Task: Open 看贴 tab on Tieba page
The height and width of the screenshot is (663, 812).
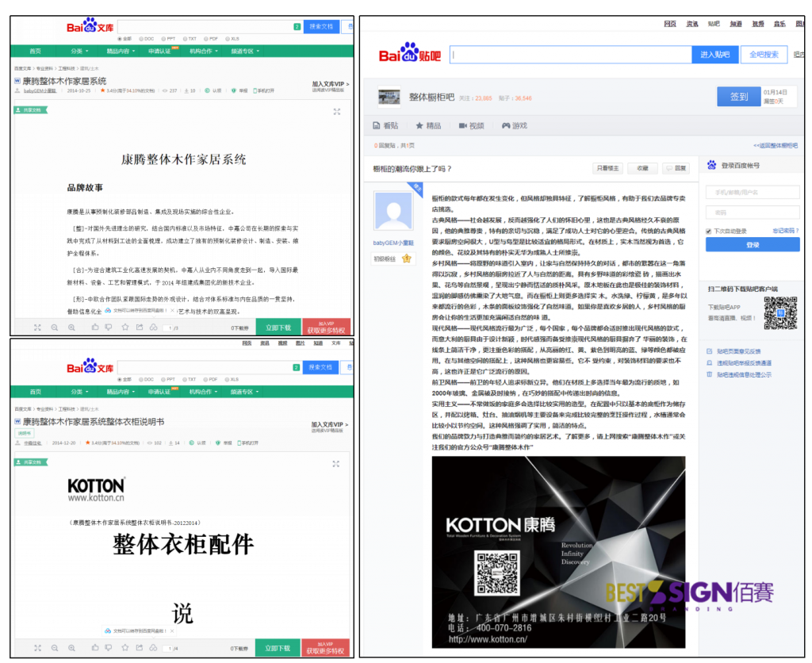Action: pos(386,125)
